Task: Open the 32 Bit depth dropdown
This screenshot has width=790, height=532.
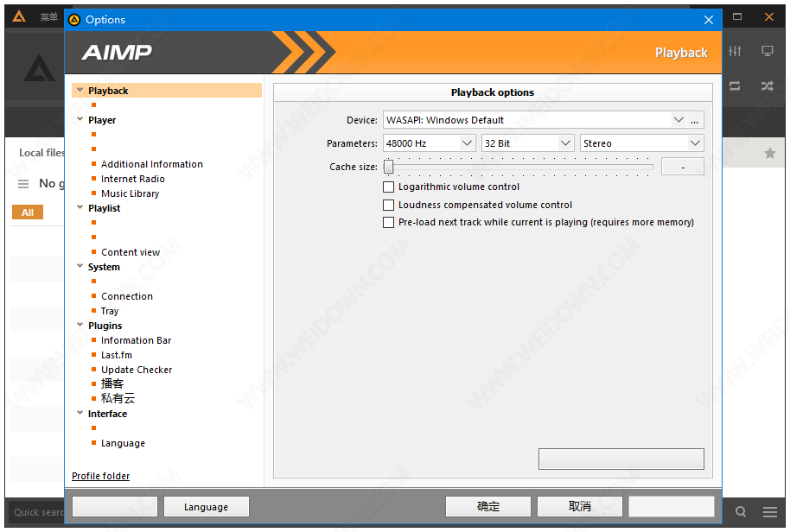Action: (565, 143)
